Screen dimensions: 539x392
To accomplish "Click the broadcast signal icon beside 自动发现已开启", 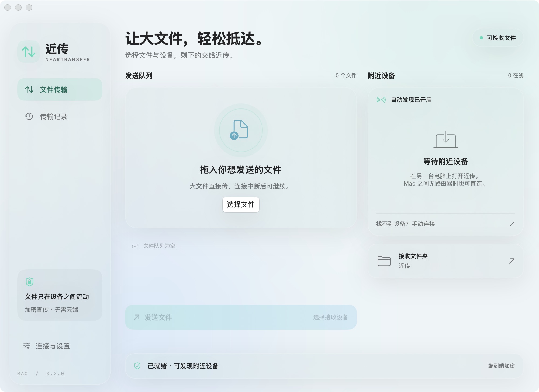I will pyautogui.click(x=381, y=100).
